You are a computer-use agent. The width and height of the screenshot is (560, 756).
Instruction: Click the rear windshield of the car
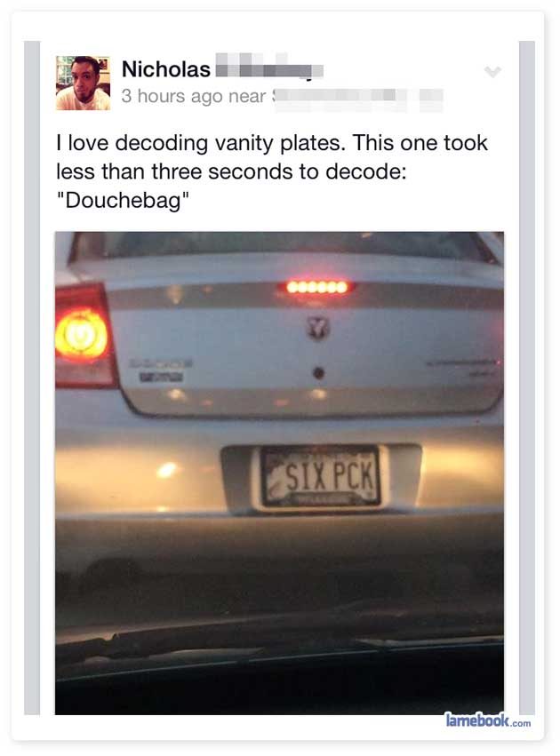283,246
